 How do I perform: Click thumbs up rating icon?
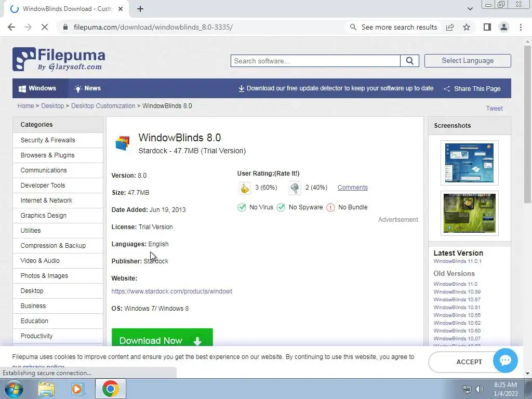[x=245, y=188]
